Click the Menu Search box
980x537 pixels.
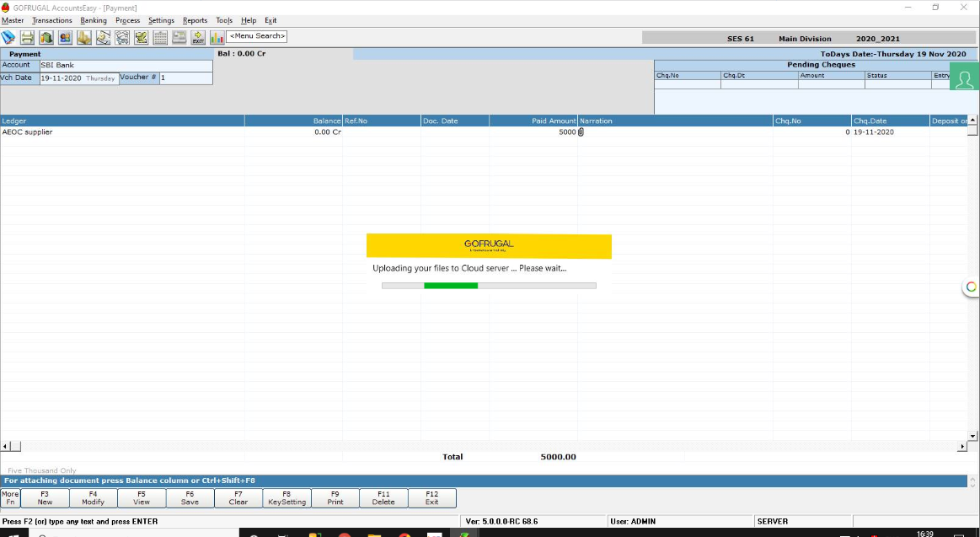[257, 36]
